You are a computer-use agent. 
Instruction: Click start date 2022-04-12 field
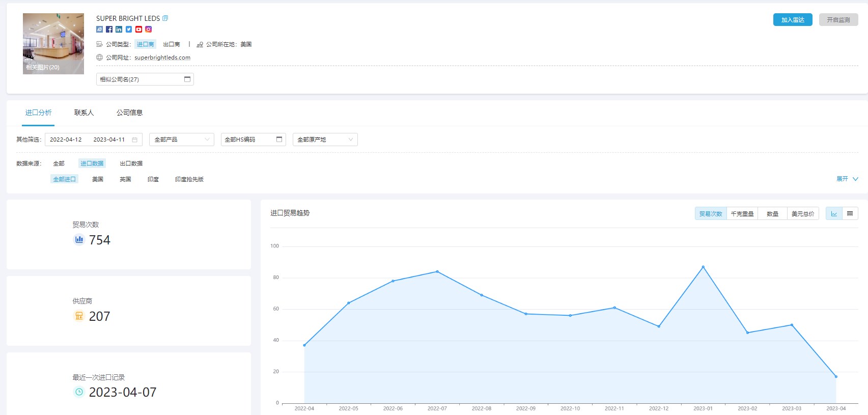point(66,140)
